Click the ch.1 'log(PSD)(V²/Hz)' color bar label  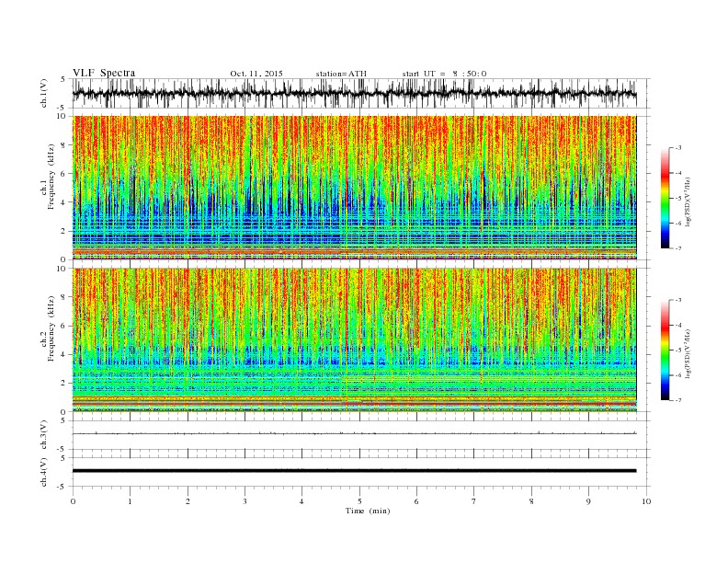(688, 201)
